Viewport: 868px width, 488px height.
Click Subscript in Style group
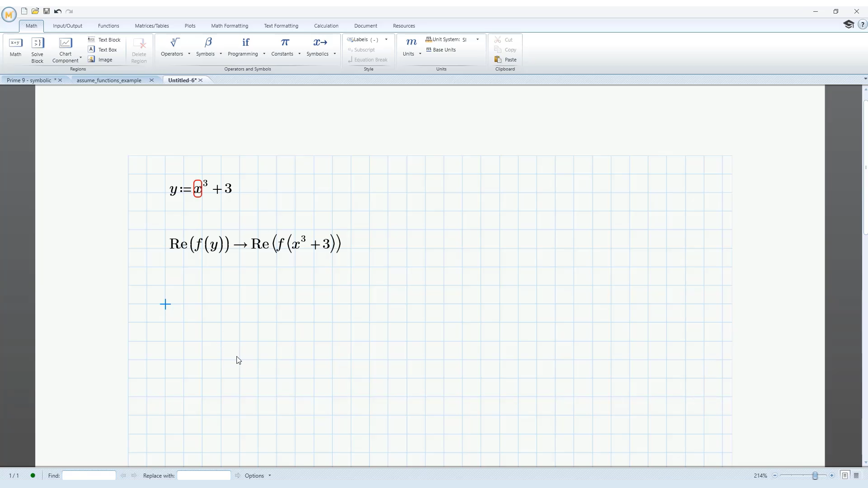click(x=361, y=50)
